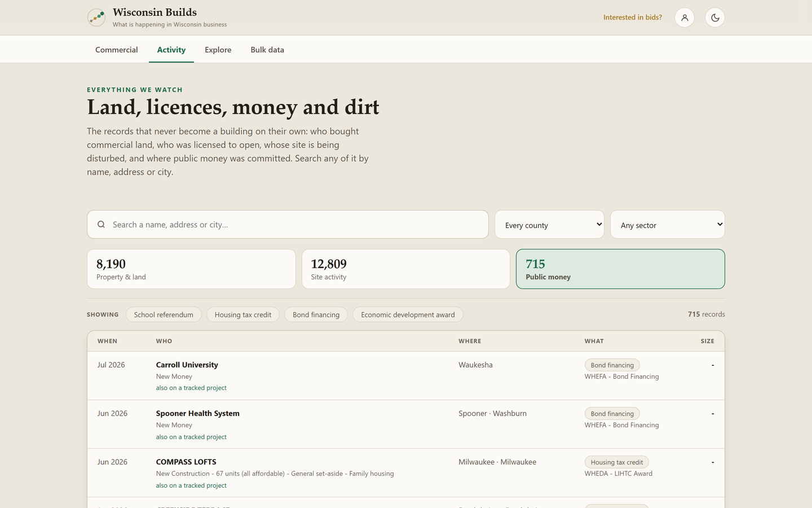Open the user account icon

[685, 17]
